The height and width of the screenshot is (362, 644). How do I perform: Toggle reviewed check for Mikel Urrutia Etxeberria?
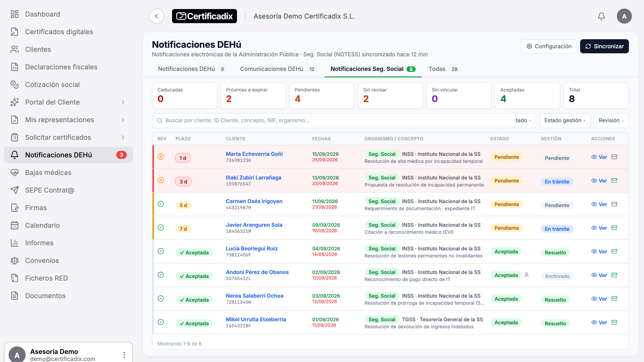pos(161,322)
